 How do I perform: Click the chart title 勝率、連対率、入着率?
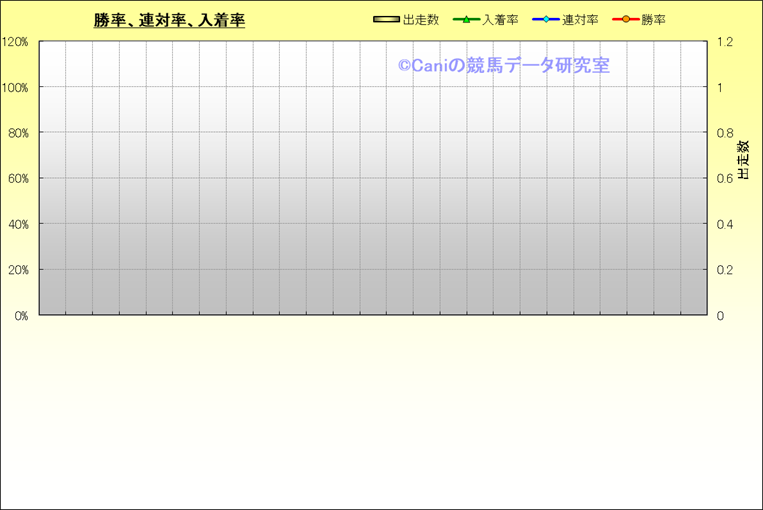click(169, 20)
